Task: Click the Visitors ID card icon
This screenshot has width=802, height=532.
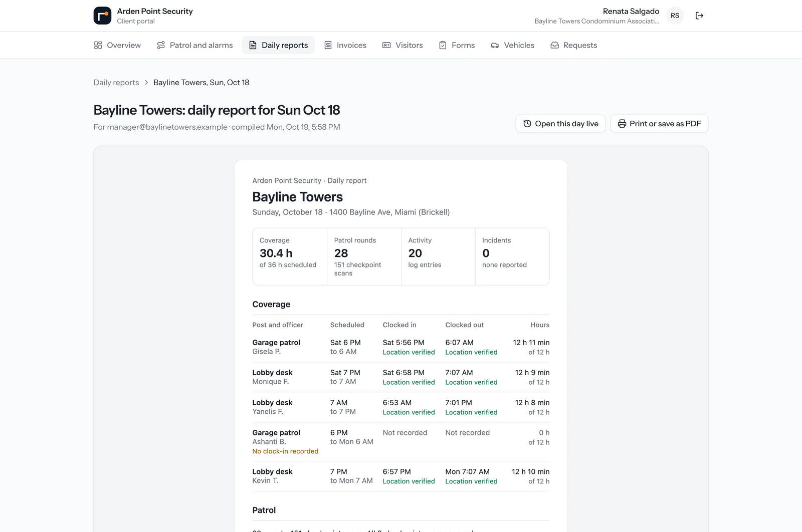Action: pos(386,45)
